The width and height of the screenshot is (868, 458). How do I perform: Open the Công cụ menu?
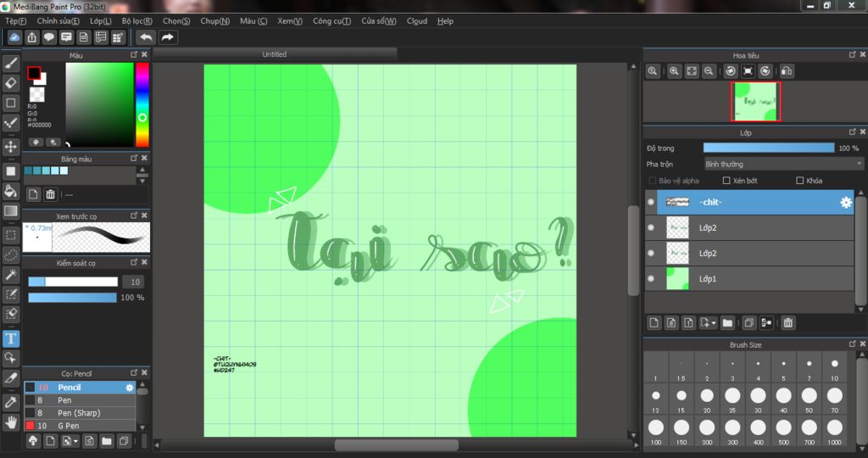click(331, 21)
